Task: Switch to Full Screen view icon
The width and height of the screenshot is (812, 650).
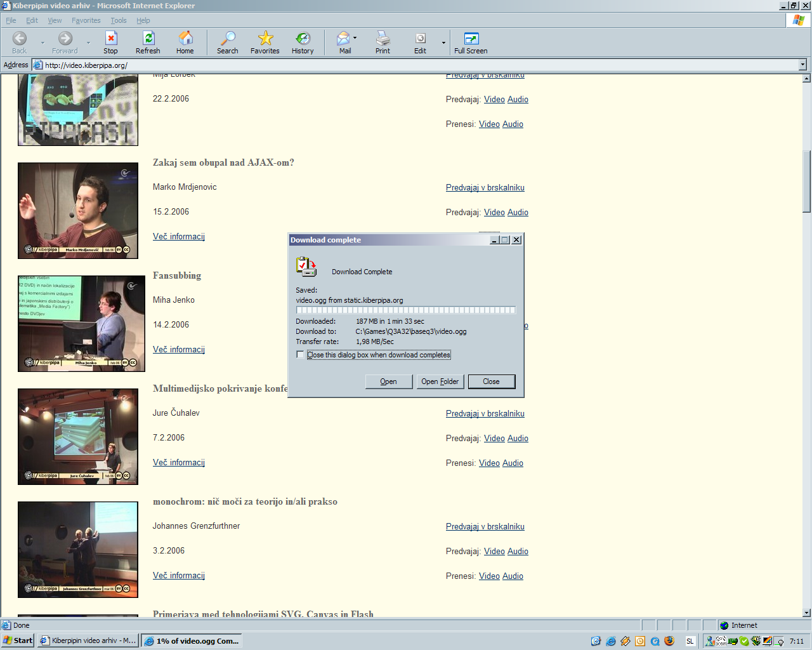Action: click(x=471, y=38)
